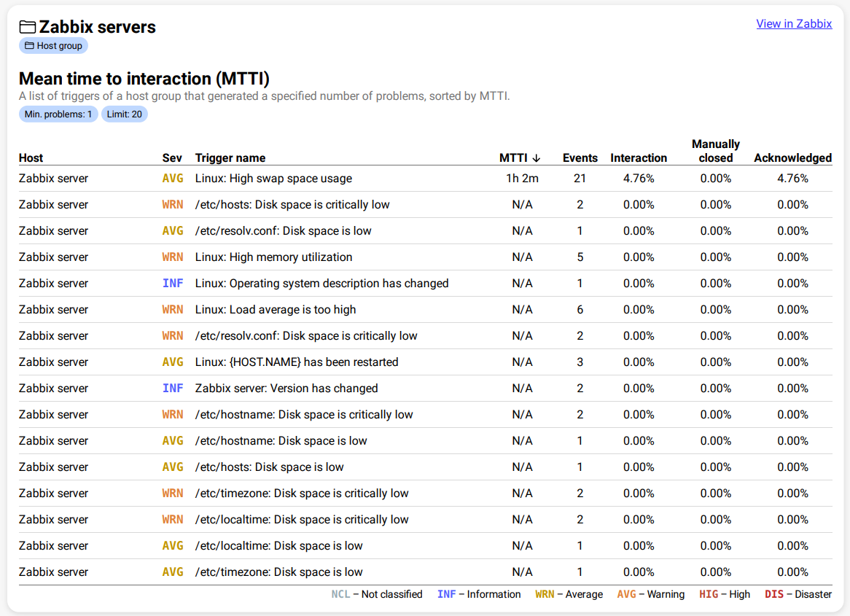The height and width of the screenshot is (616, 850).
Task: Expand the Events column header
Action: (x=580, y=157)
